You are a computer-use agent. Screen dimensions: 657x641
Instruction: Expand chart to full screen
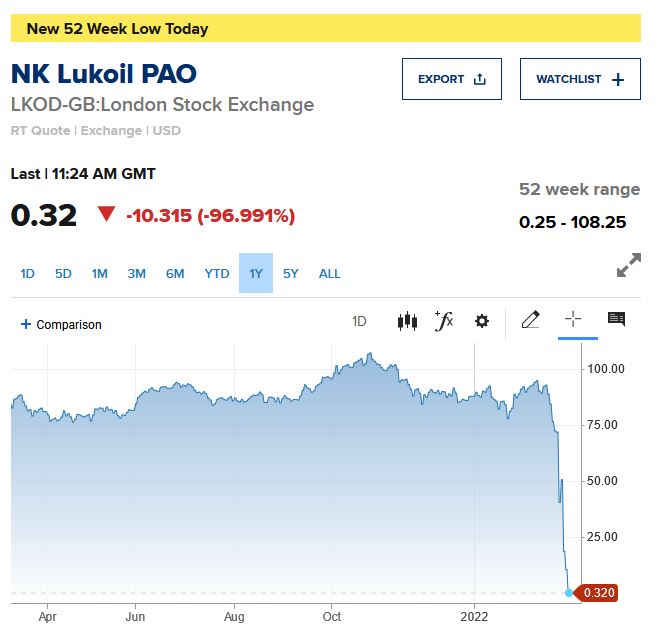click(x=628, y=266)
